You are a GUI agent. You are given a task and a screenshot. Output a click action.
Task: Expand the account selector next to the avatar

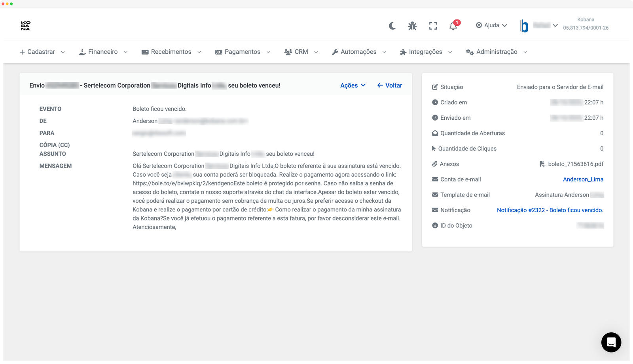pyautogui.click(x=555, y=25)
